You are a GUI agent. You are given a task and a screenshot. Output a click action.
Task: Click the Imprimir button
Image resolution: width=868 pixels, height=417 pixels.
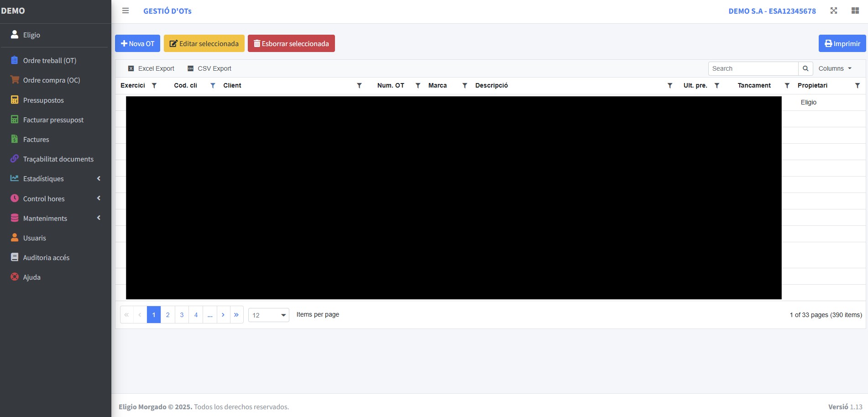pyautogui.click(x=842, y=43)
